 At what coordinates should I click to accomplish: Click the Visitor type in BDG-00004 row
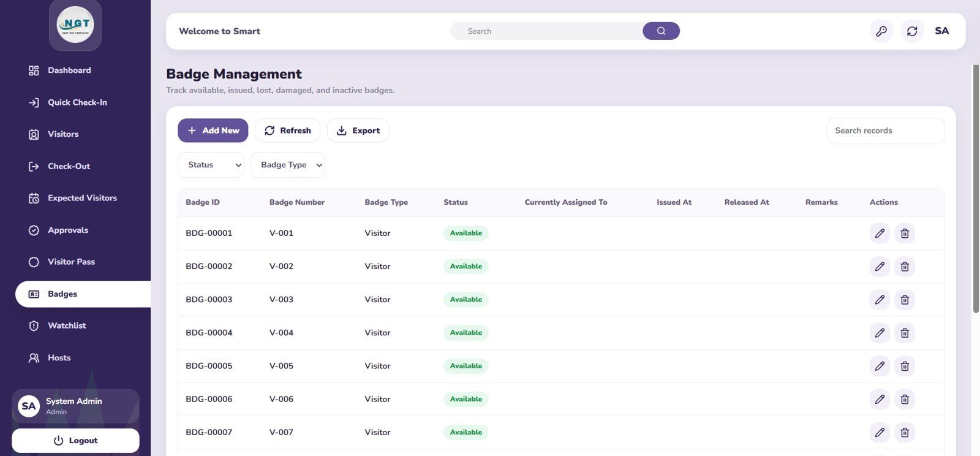[377, 333]
